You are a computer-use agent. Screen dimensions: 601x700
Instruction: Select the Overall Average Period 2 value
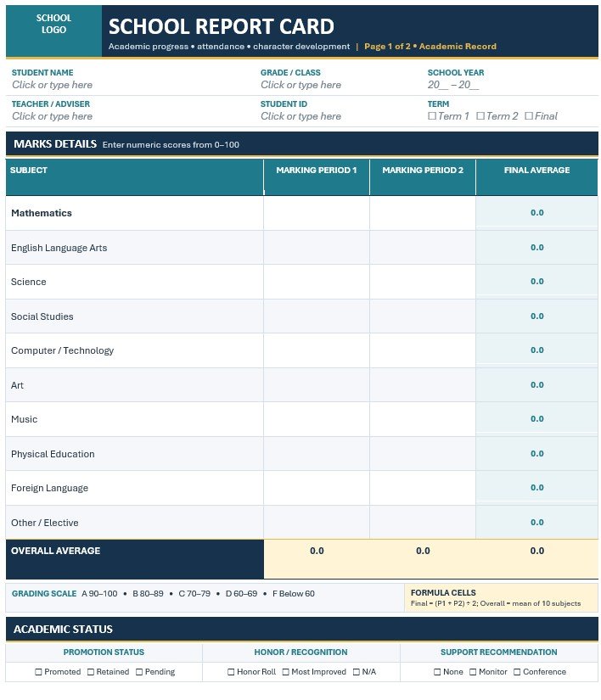(423, 551)
